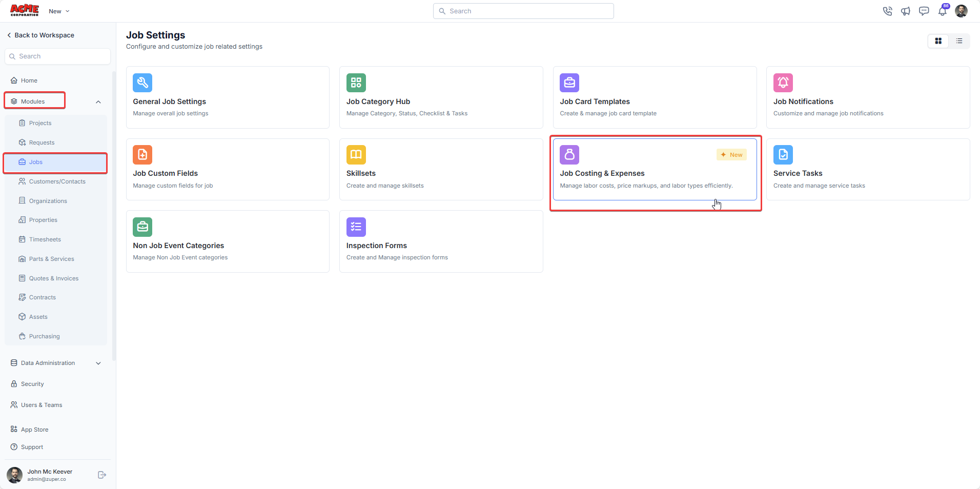Image resolution: width=980 pixels, height=489 pixels.
Task: Switch to list view layout
Action: point(959,41)
